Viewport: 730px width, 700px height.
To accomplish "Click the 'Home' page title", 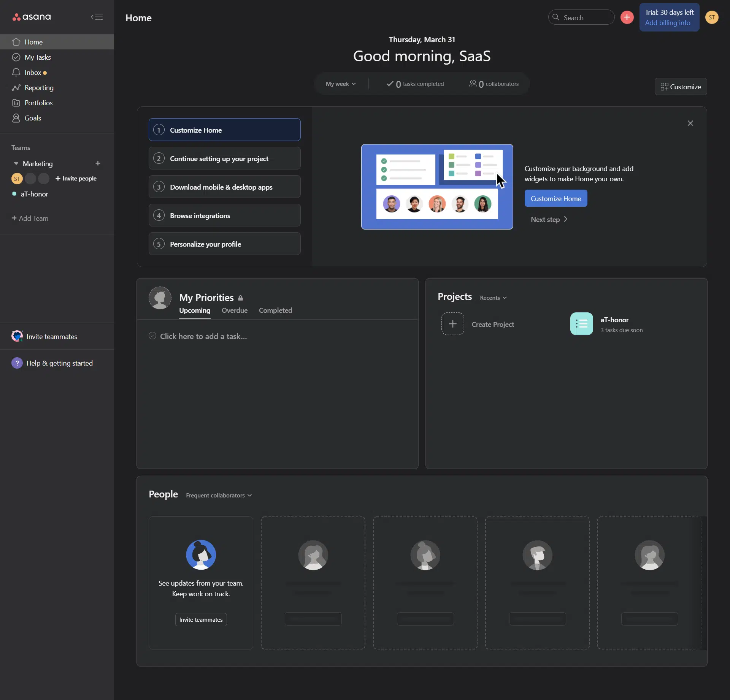I will tap(138, 18).
